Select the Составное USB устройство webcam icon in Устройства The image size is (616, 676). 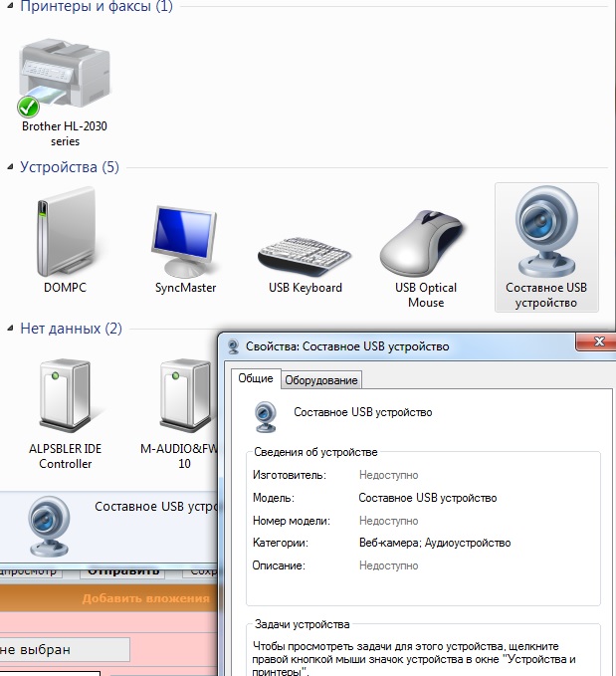(x=546, y=232)
